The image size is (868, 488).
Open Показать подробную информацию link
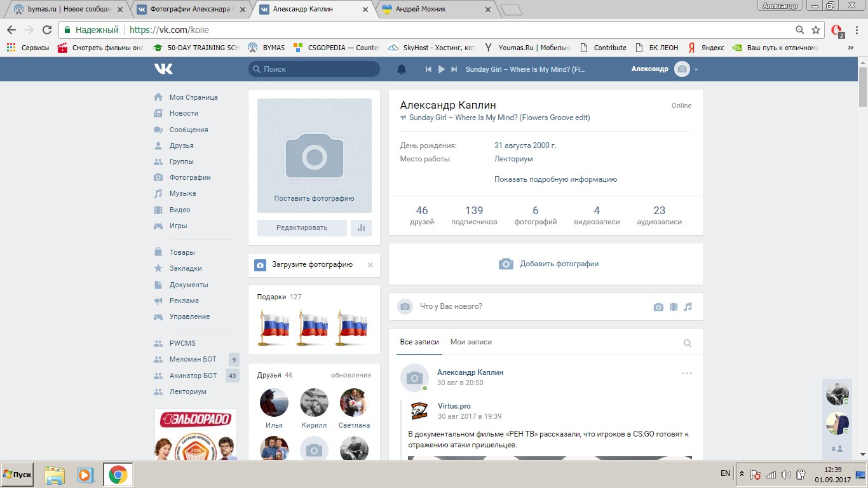point(555,179)
